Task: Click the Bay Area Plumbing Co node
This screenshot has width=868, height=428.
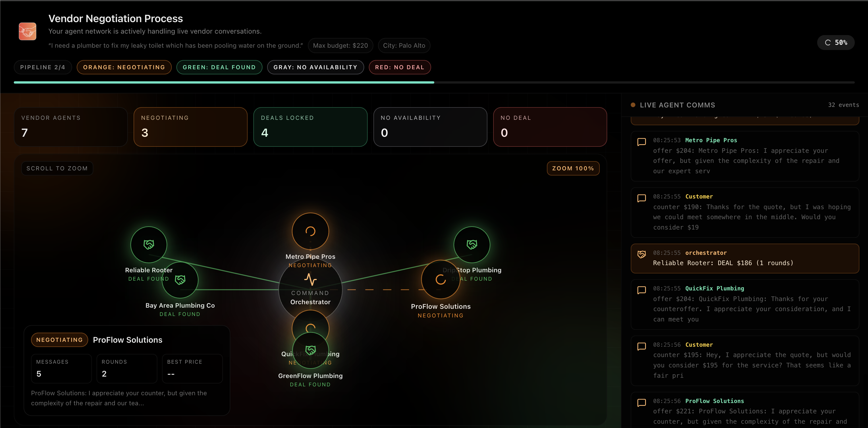Action: pyautogui.click(x=180, y=280)
